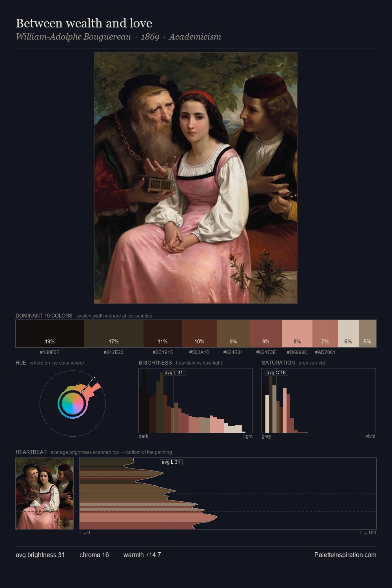Screen dimensions: 392x588
Task: Open the PaletteInspiration.com link
Action: click(345, 555)
